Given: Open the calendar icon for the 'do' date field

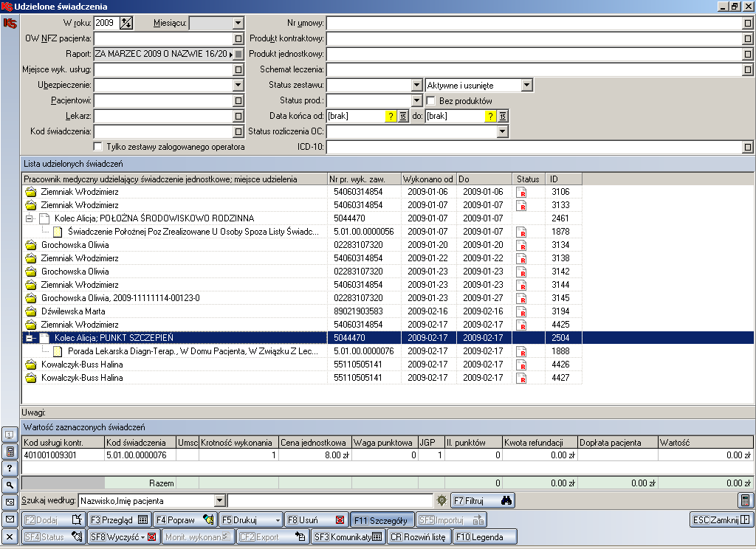Looking at the screenshot, I should pos(502,116).
